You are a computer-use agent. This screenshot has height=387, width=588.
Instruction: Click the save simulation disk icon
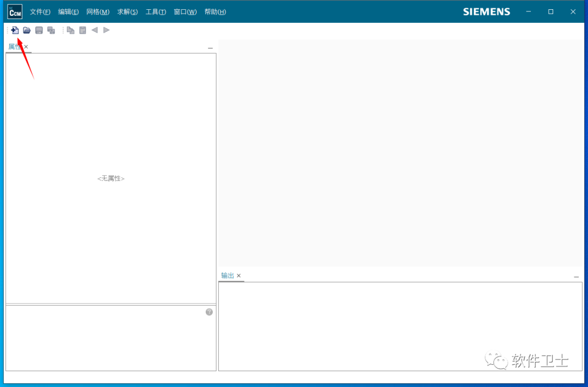coord(39,30)
